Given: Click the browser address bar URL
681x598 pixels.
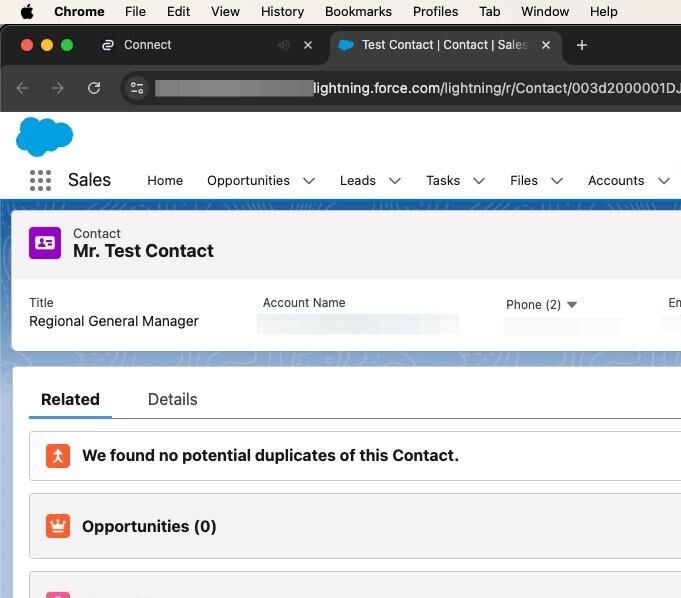Looking at the screenshot, I should [417, 88].
